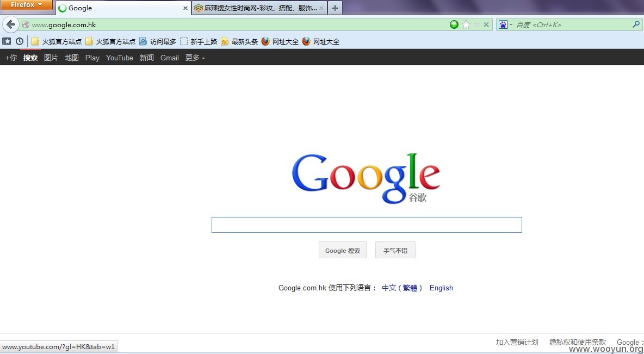Image resolution: width=644 pixels, height=354 pixels.
Task: Click the green umbrella icon in address bar
Action: (x=454, y=24)
